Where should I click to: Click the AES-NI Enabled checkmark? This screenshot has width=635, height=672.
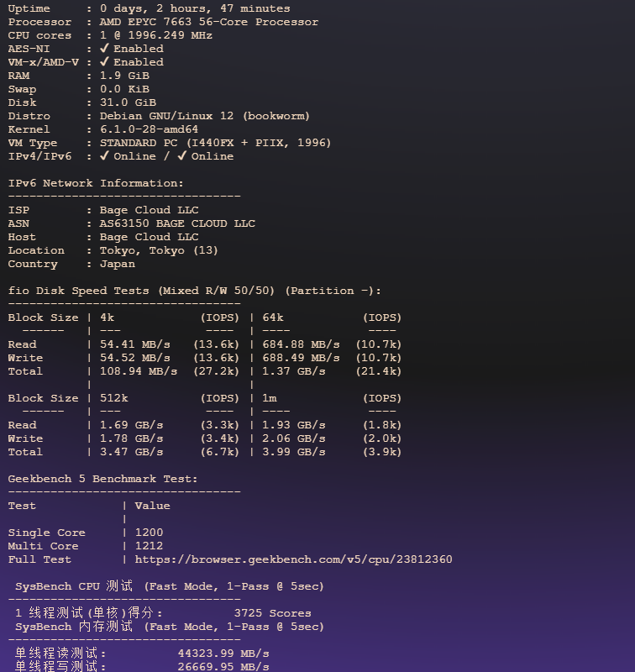[x=104, y=49]
